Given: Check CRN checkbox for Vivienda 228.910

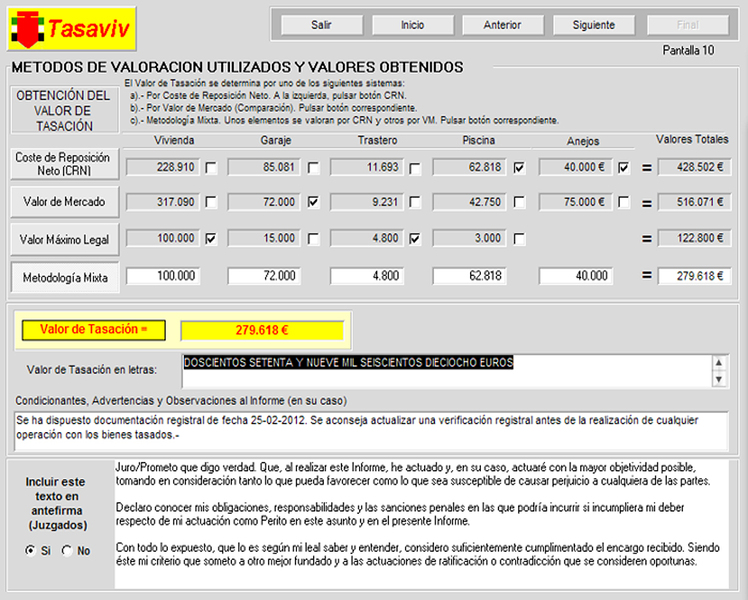Looking at the screenshot, I should click(211, 168).
